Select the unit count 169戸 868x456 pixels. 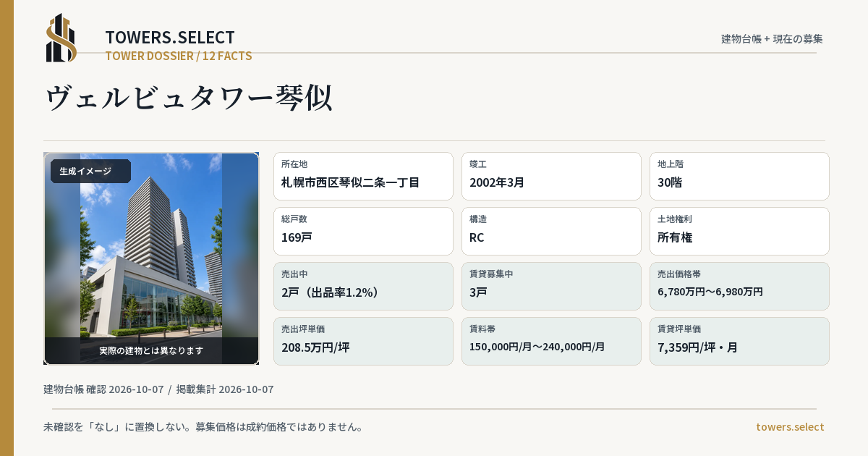tap(297, 237)
